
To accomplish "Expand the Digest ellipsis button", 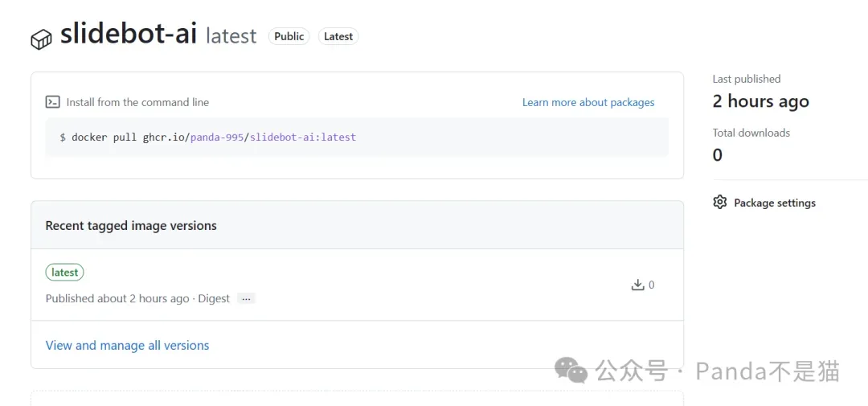I will [246, 298].
